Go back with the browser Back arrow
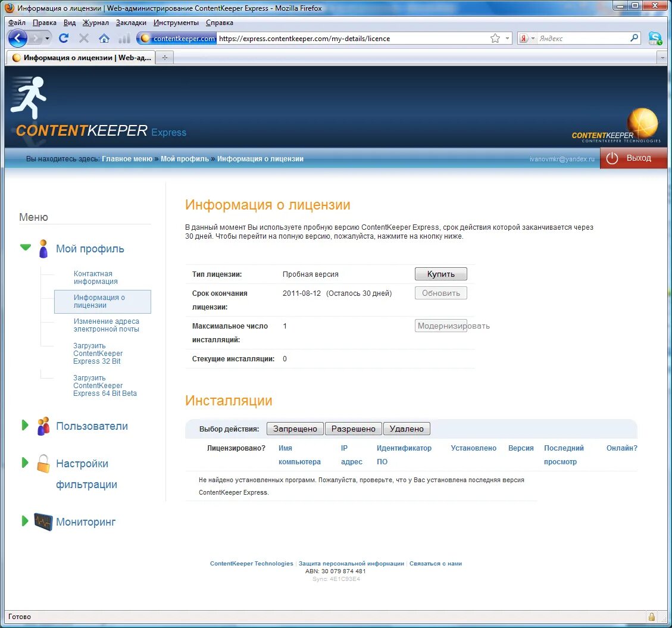Screen dimensions: 672x628 18,39
